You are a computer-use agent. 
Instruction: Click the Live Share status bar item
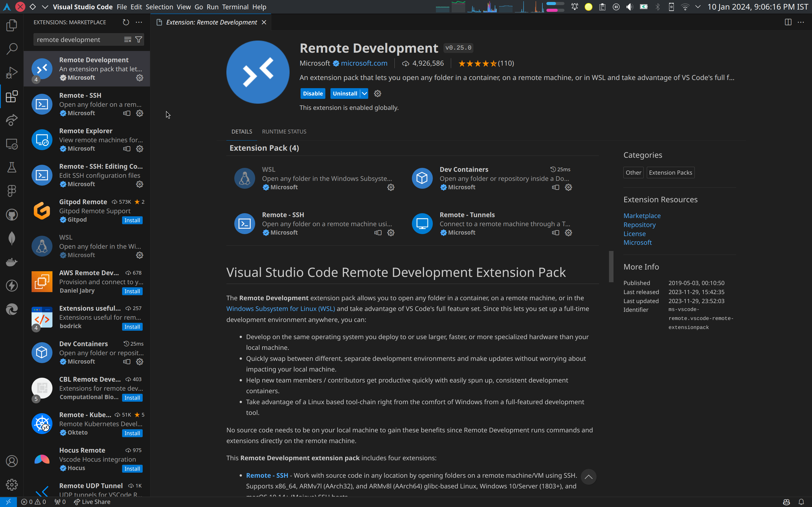[92, 502]
